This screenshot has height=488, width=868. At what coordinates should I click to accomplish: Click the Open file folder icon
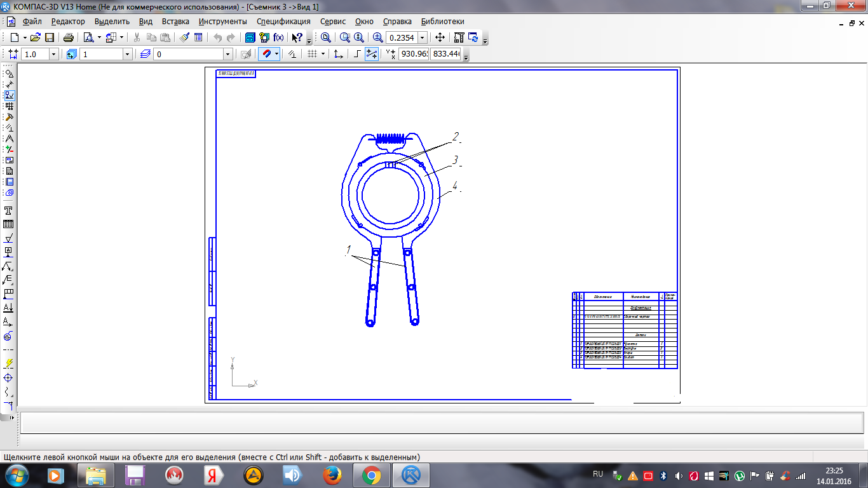point(36,37)
